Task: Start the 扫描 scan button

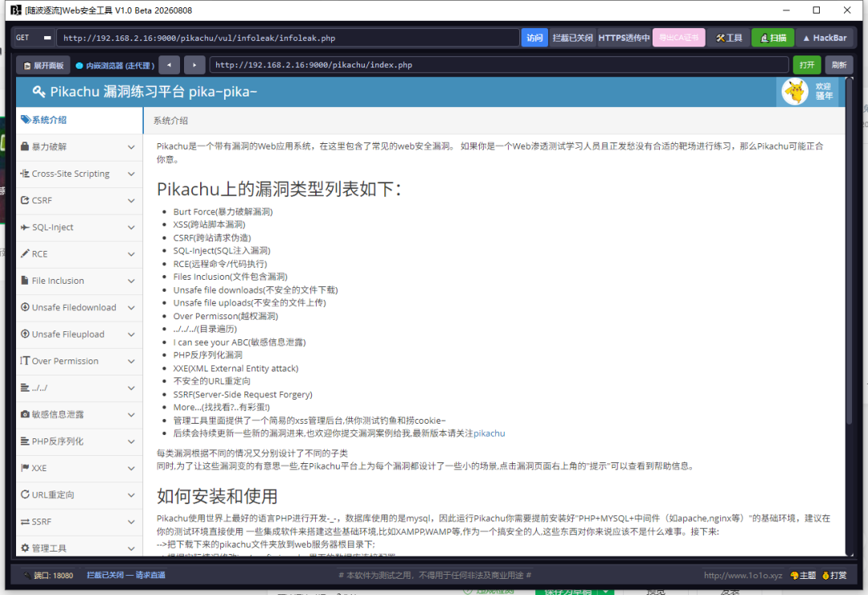Action: (x=773, y=38)
